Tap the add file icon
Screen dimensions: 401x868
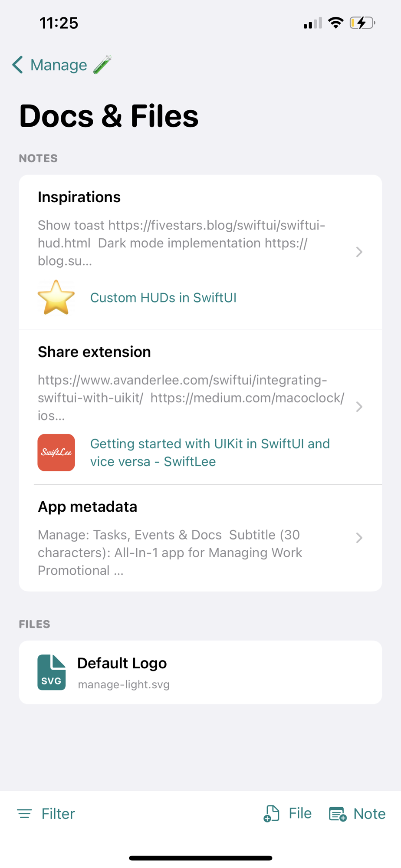pyautogui.click(x=272, y=814)
